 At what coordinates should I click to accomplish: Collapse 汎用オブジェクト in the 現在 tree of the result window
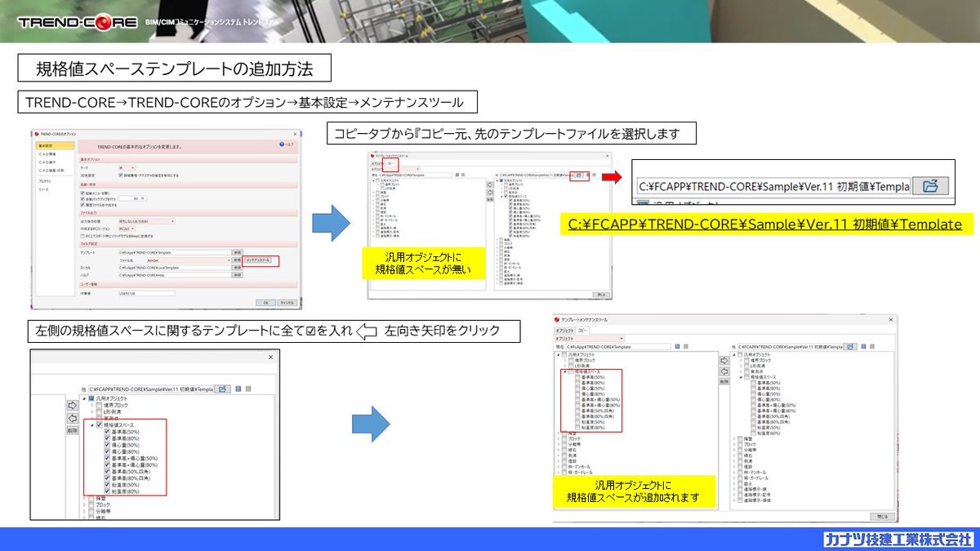click(x=559, y=355)
